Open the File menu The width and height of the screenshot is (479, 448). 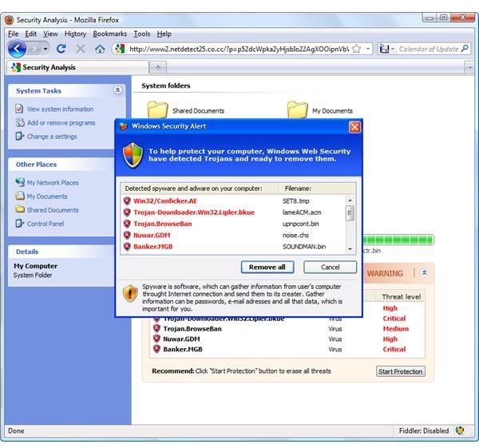[13, 34]
